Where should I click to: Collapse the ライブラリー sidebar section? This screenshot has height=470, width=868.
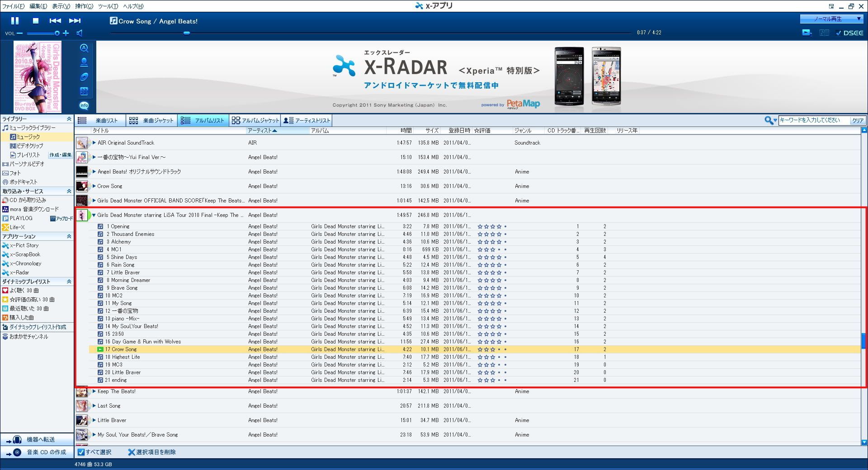pos(69,119)
